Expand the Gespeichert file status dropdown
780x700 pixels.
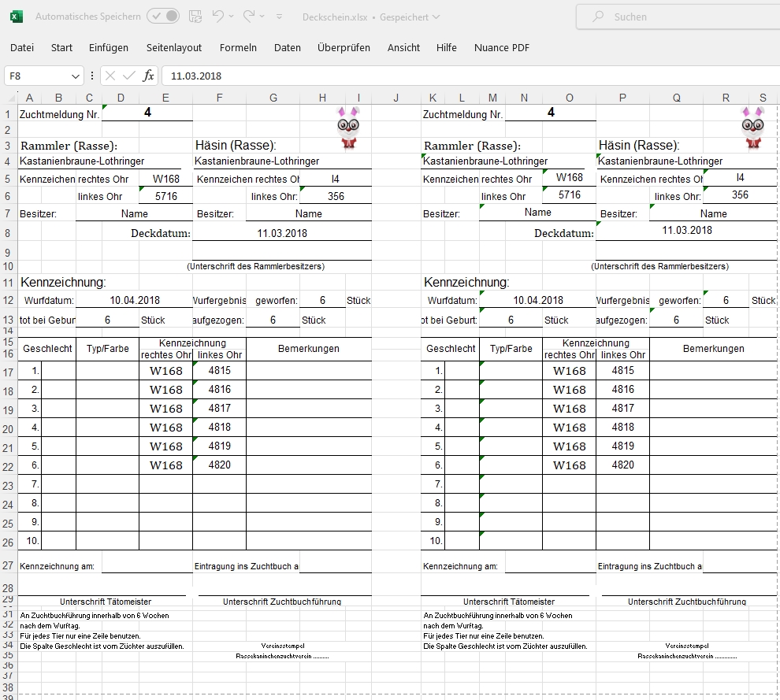point(436,17)
